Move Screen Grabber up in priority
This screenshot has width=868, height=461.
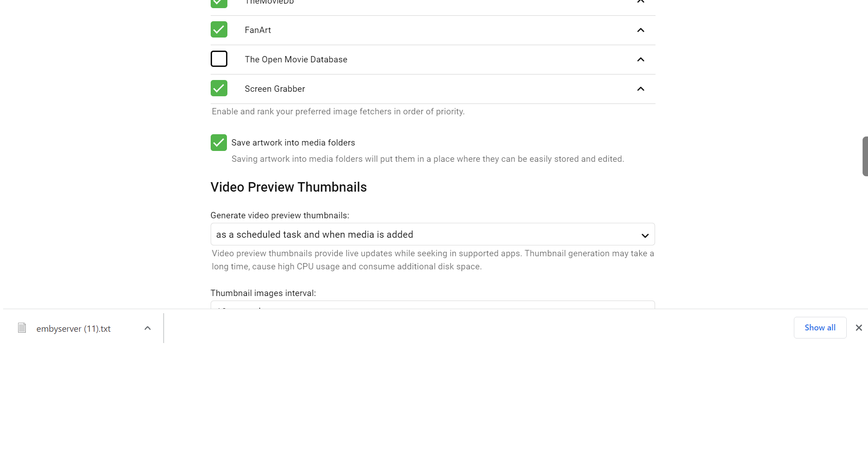tap(641, 89)
